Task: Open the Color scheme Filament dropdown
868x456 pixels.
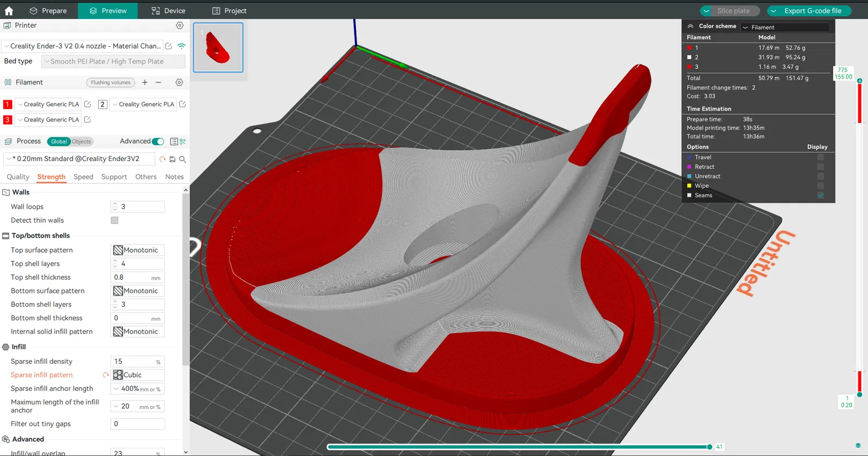Action: [x=786, y=27]
